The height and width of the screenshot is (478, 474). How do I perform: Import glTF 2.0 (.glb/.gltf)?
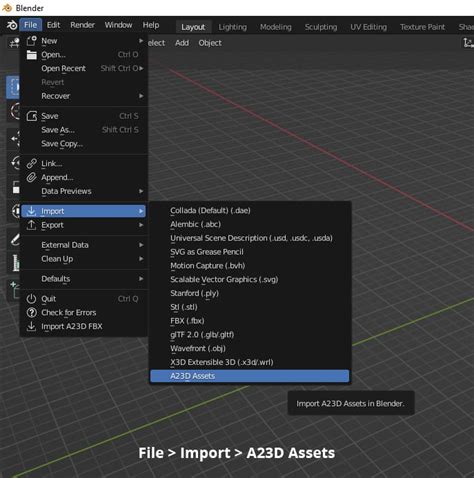[x=250, y=335]
